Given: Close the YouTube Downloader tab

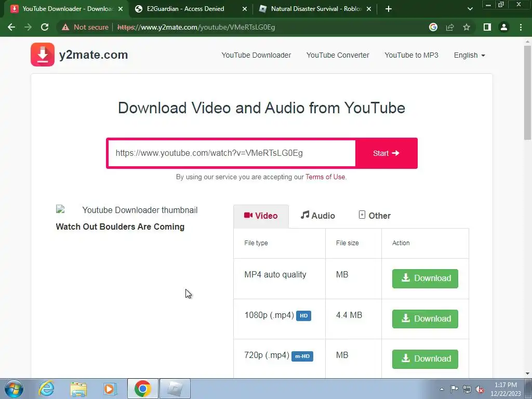Looking at the screenshot, I should tap(121, 9).
